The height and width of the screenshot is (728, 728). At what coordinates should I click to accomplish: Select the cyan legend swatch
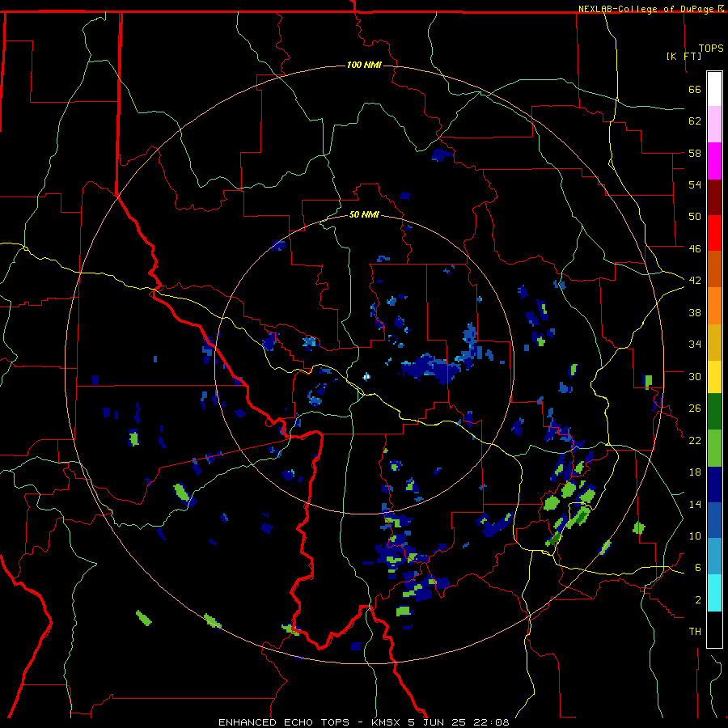[714, 593]
